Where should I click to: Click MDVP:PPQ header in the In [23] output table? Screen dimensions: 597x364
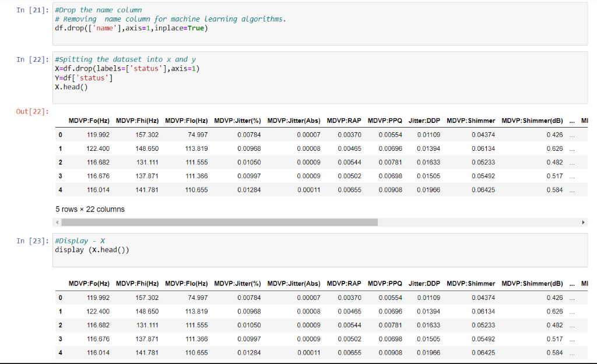(x=385, y=284)
